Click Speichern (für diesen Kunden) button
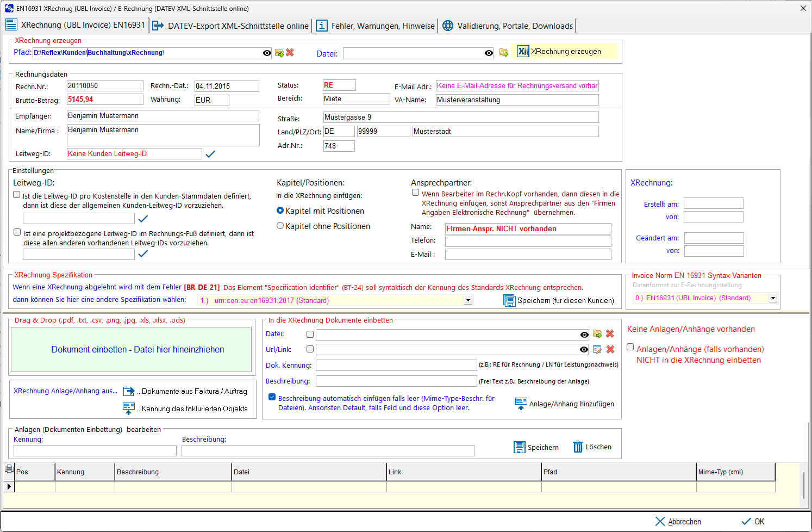Image resolution: width=812 pixels, height=532 pixels. coord(559,300)
